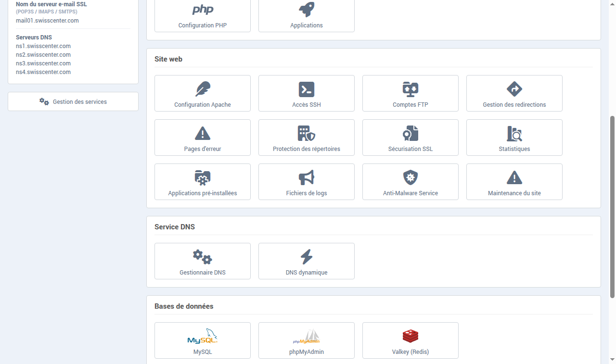Click the Bases de données heading
The image size is (616, 364).
coord(184,306)
